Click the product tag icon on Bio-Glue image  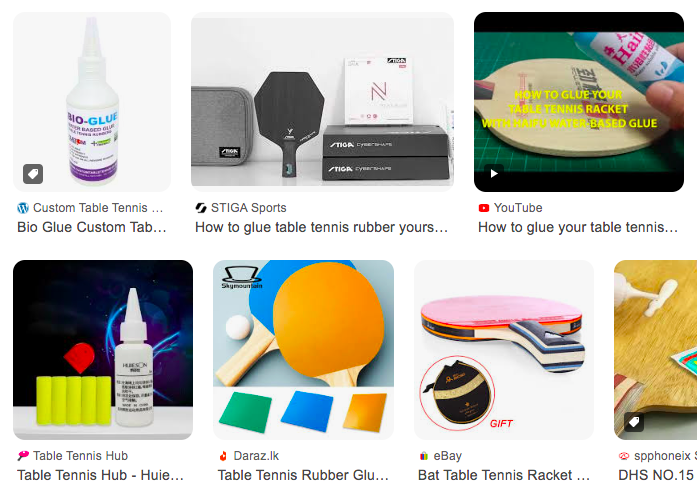pos(33,174)
